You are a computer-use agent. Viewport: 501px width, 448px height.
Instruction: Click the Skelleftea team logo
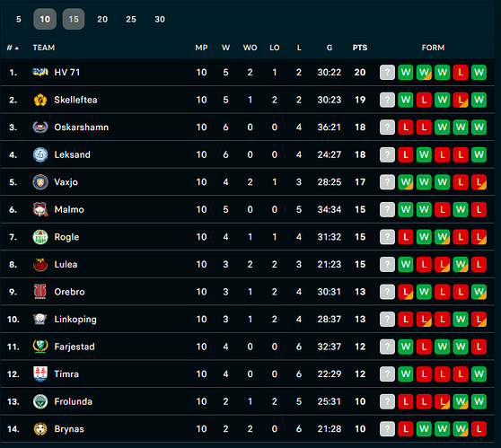(x=40, y=100)
